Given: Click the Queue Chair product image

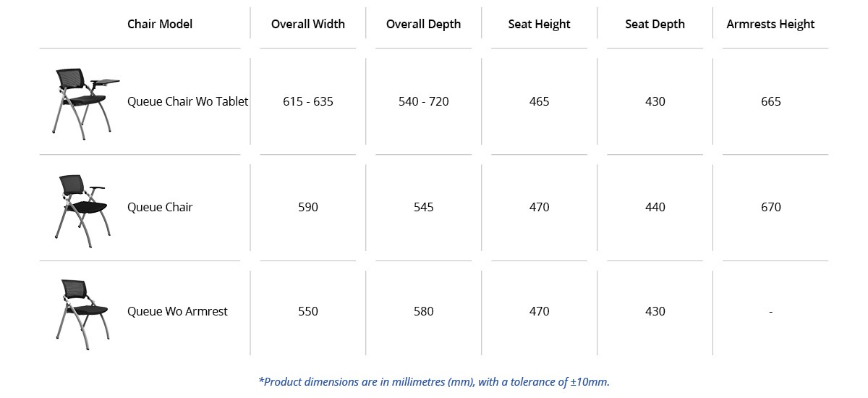Looking at the screenshot, I should coord(81,207).
